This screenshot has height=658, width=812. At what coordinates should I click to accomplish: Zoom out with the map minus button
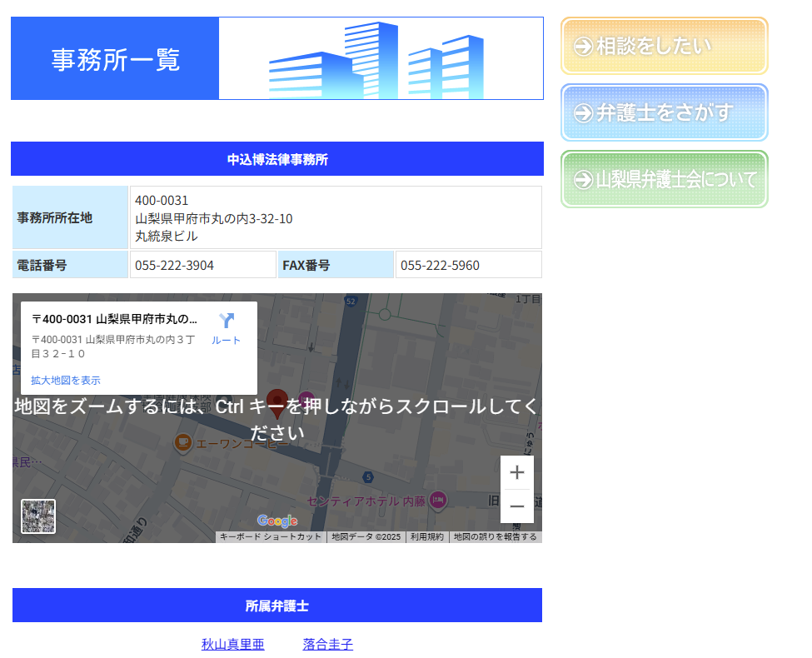tap(516, 506)
